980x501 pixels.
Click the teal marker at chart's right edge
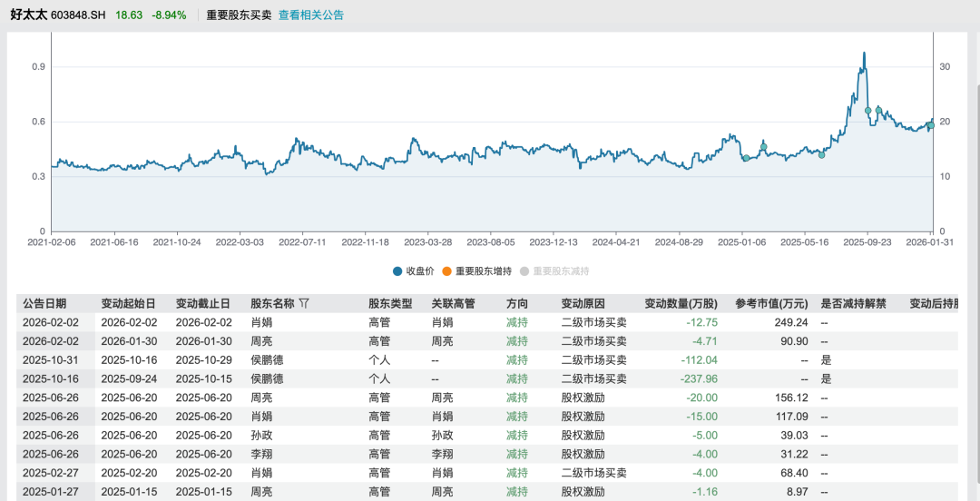(x=930, y=125)
